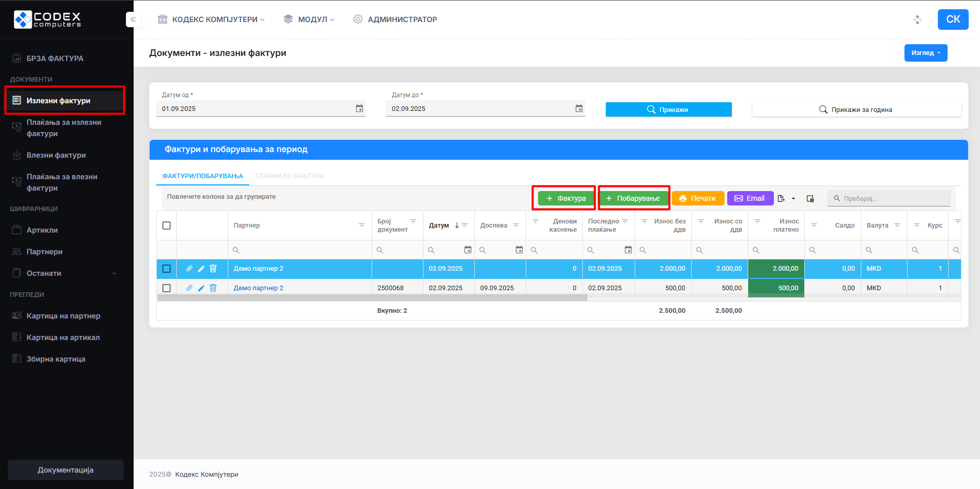This screenshot has width=980, height=489.
Task: Click the edit pencil icon in first row
Action: [201, 269]
